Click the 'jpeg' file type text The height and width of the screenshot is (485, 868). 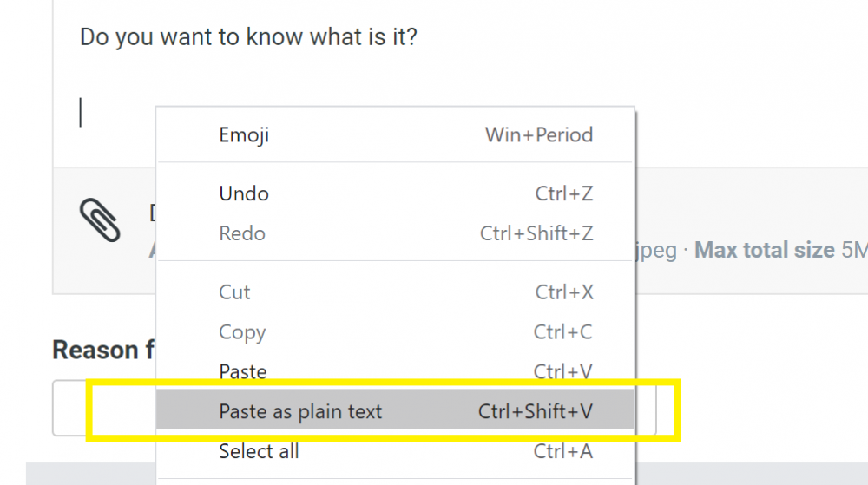point(658,251)
